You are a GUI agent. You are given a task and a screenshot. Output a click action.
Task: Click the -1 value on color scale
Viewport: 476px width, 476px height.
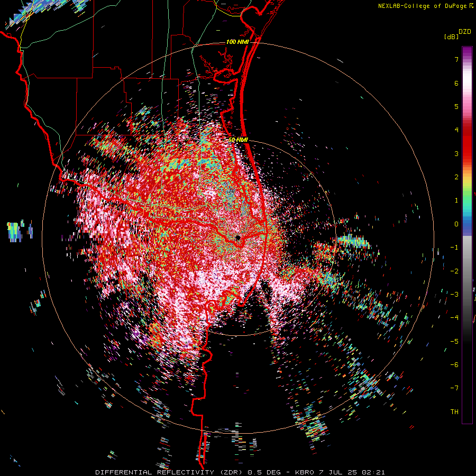(454, 248)
